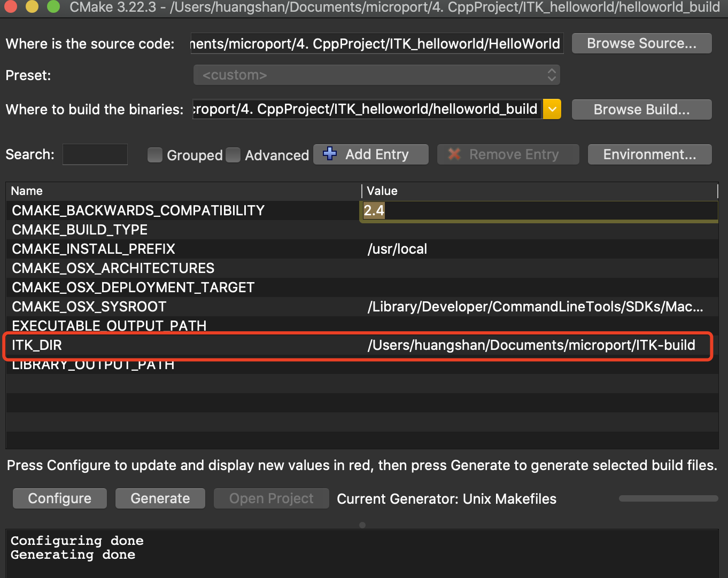Click the Generate button
This screenshot has width=728, height=578.
[160, 498]
